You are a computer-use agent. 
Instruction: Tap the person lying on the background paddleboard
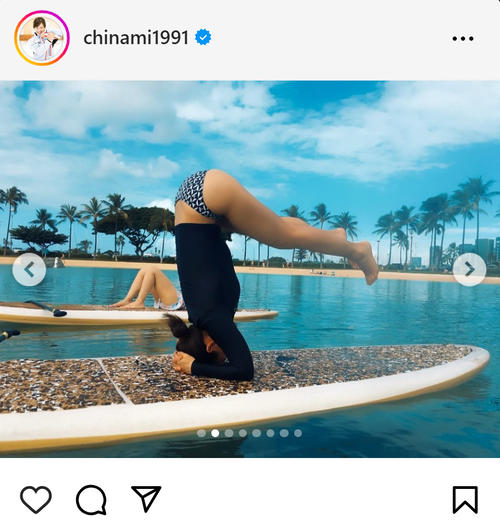click(148, 288)
